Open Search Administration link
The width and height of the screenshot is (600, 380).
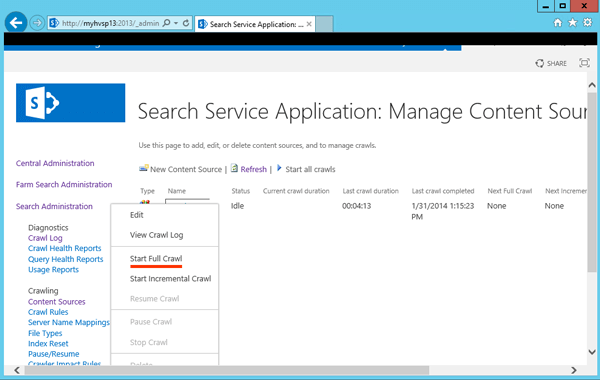54,206
